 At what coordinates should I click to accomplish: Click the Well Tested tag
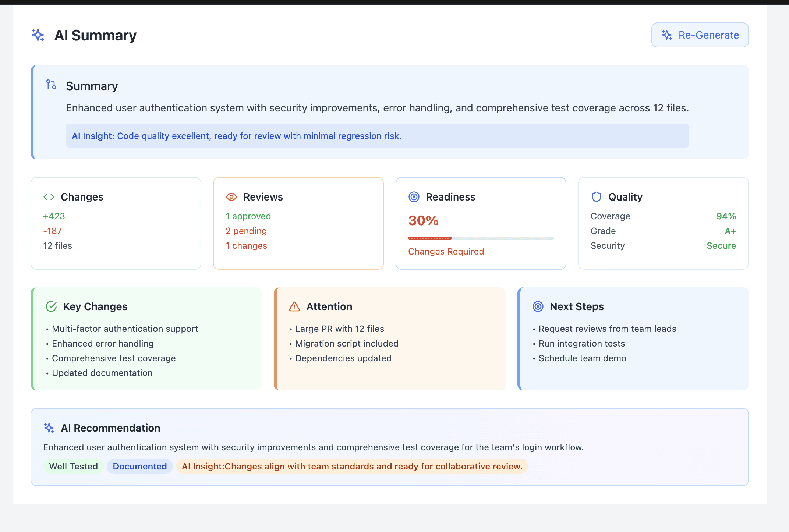click(73, 466)
